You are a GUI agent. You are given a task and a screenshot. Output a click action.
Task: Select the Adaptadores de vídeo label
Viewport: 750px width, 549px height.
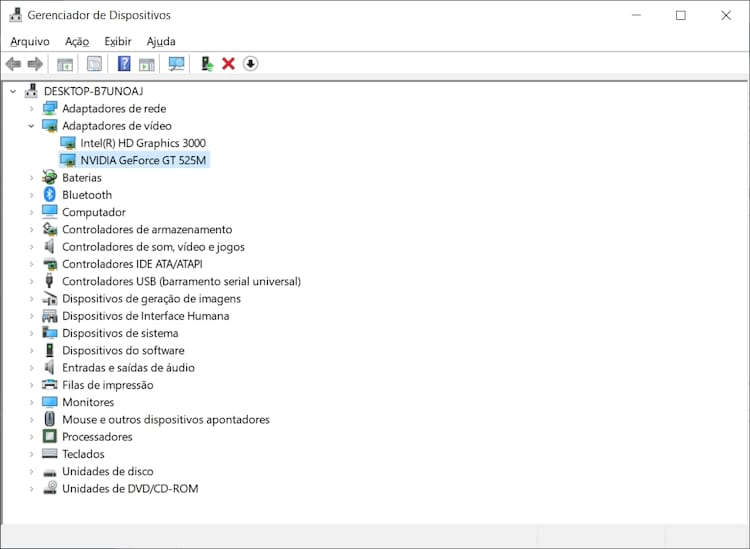click(117, 126)
